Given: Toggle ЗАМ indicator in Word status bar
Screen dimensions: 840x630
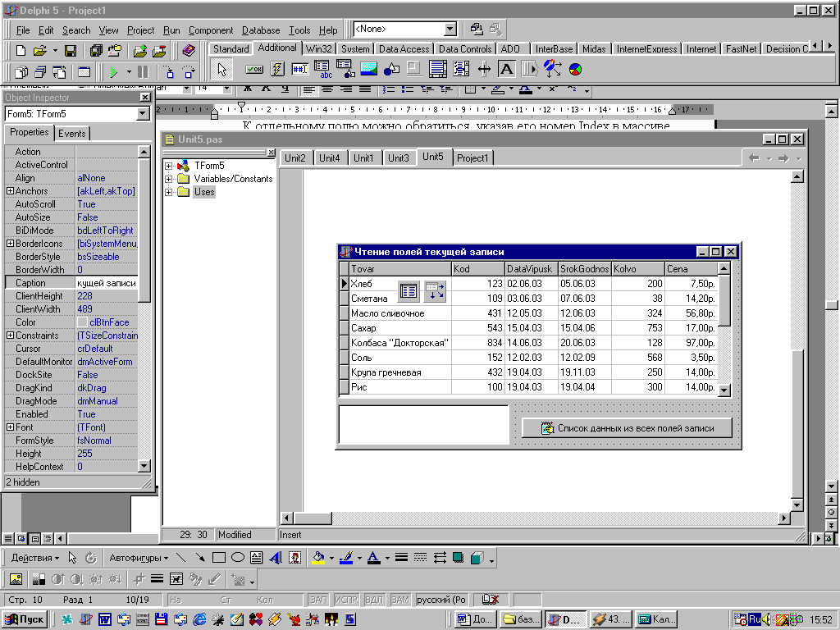Looking at the screenshot, I should [399, 600].
